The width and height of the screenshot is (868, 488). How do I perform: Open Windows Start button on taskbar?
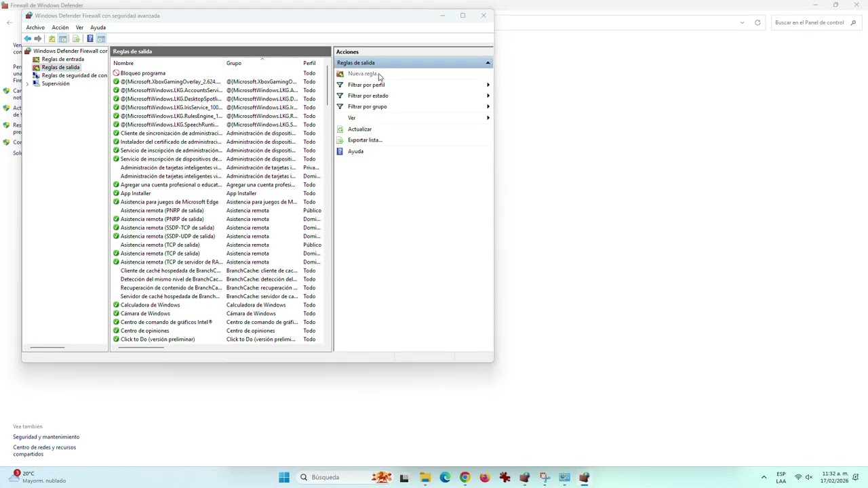(284, 477)
